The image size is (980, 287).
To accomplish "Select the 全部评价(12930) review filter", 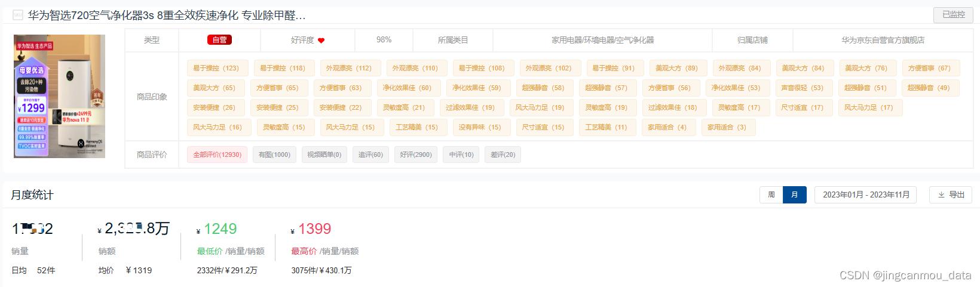I will (218, 155).
